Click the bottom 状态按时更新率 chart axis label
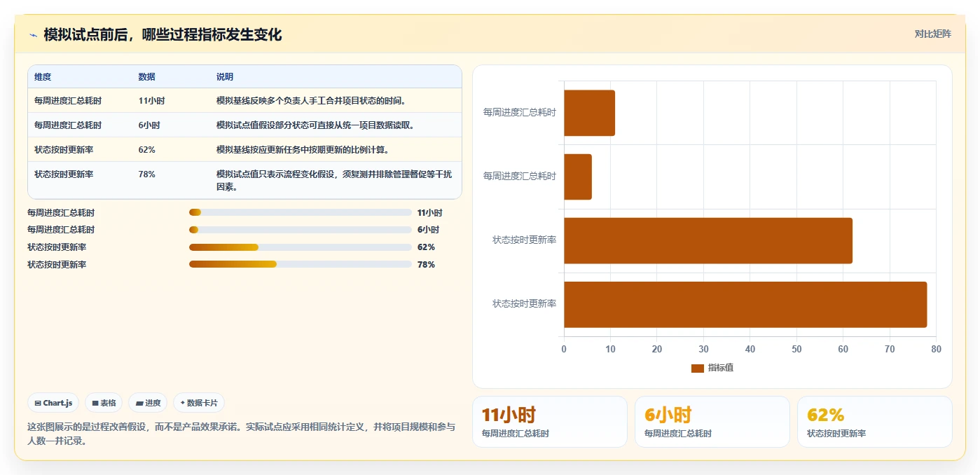The image size is (980, 475). (x=525, y=304)
